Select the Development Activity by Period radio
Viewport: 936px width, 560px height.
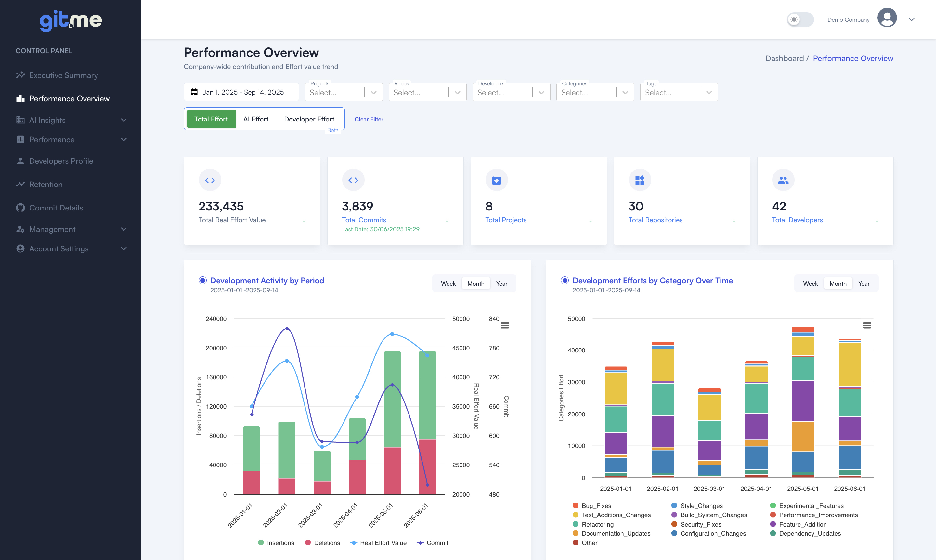point(202,280)
